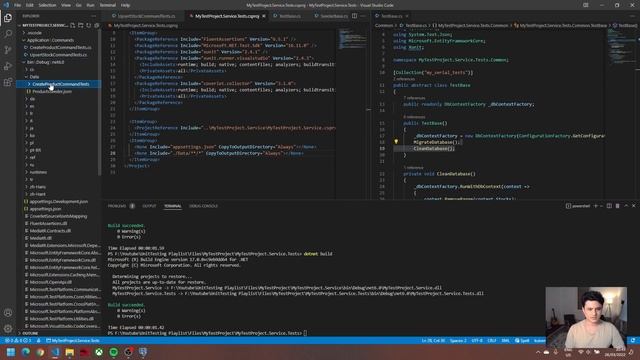Screen dimensions: 640x360
Task: Open File Explorer from the taskbar
Action: [x=70, y=352]
